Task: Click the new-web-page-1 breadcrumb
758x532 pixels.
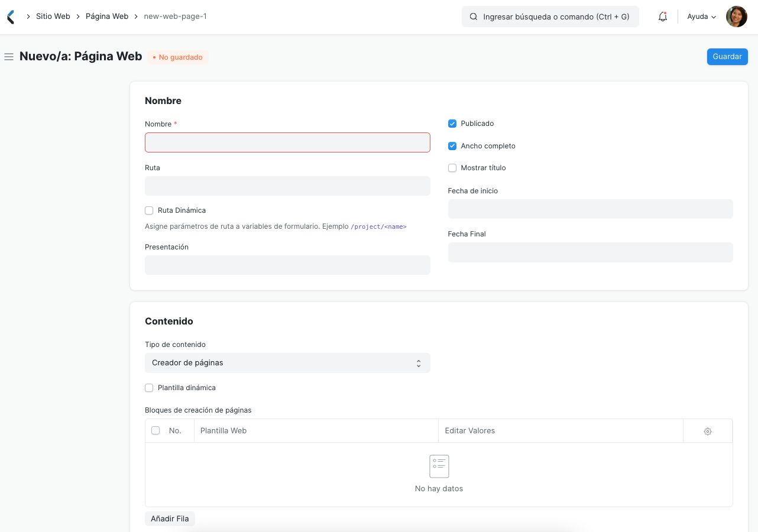Action: (x=175, y=17)
